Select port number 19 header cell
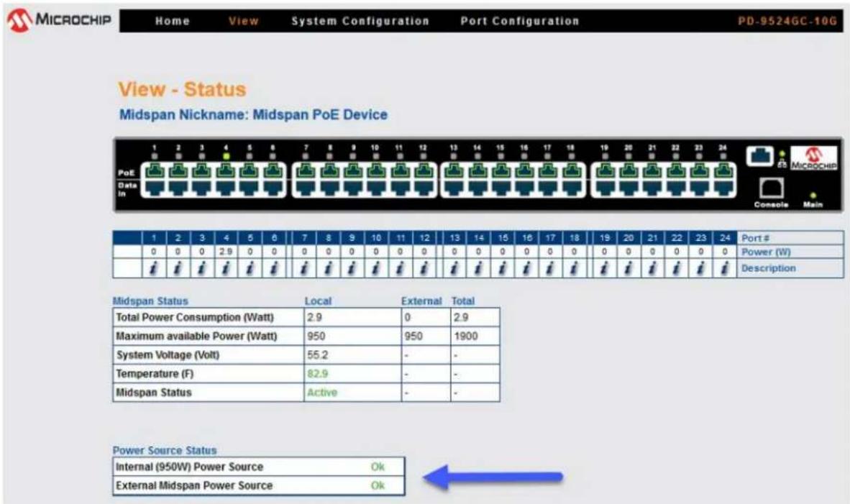Image resolution: width=850 pixels, height=504 pixels. 605,238
